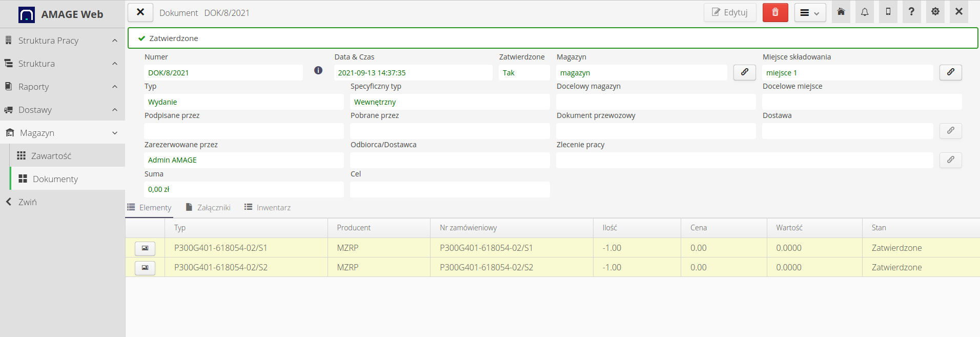
Task: Collapse Magazyn sidebar section chevron
Action: click(115, 133)
